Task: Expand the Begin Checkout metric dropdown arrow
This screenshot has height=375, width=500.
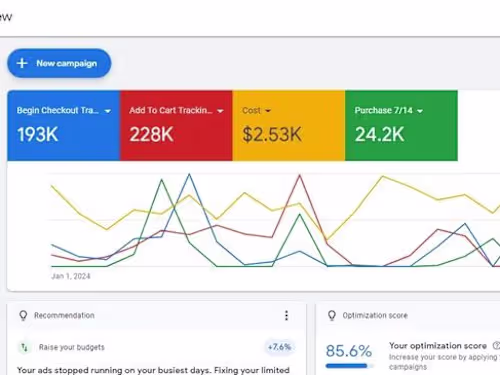Action: click(x=108, y=111)
